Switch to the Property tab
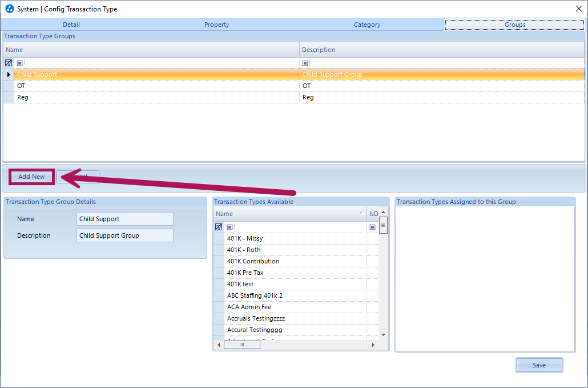Screen dimensions: 588x388 pos(217,25)
